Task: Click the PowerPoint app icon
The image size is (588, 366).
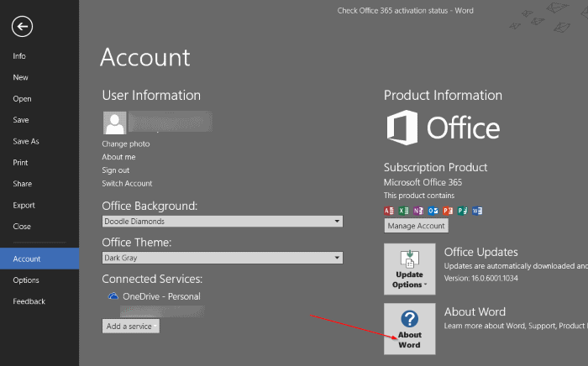Action: coord(448,211)
